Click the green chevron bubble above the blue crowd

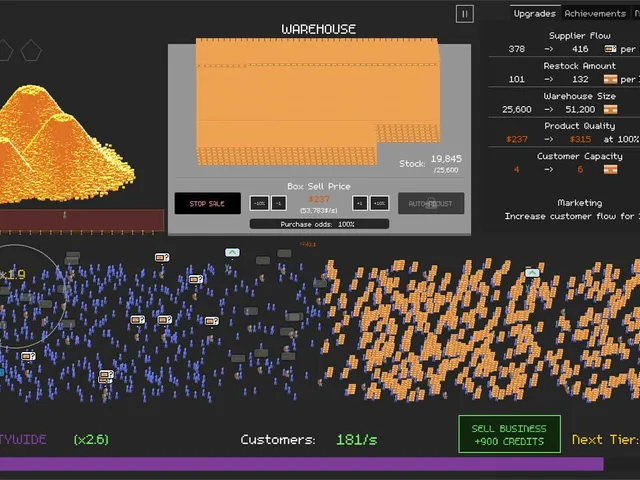coord(232,253)
